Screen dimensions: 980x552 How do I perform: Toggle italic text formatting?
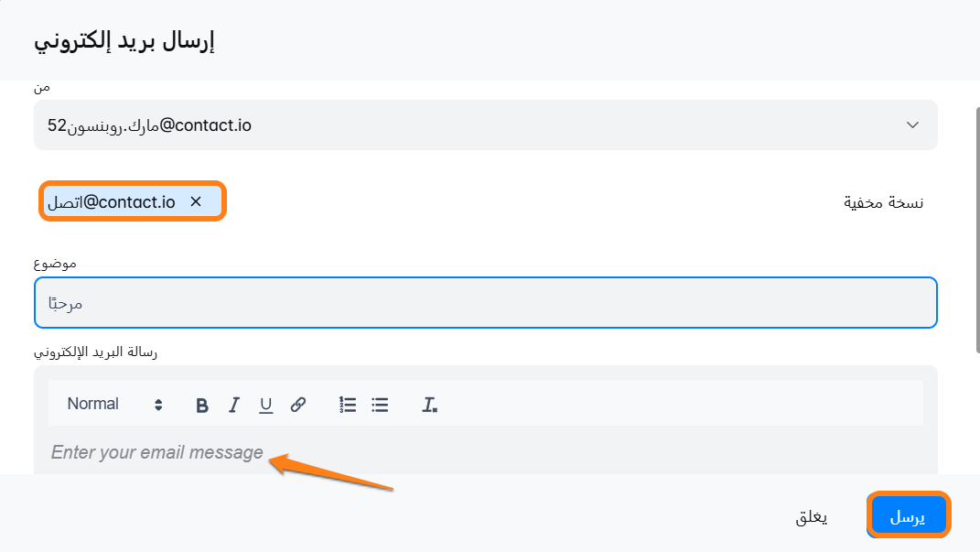click(234, 405)
